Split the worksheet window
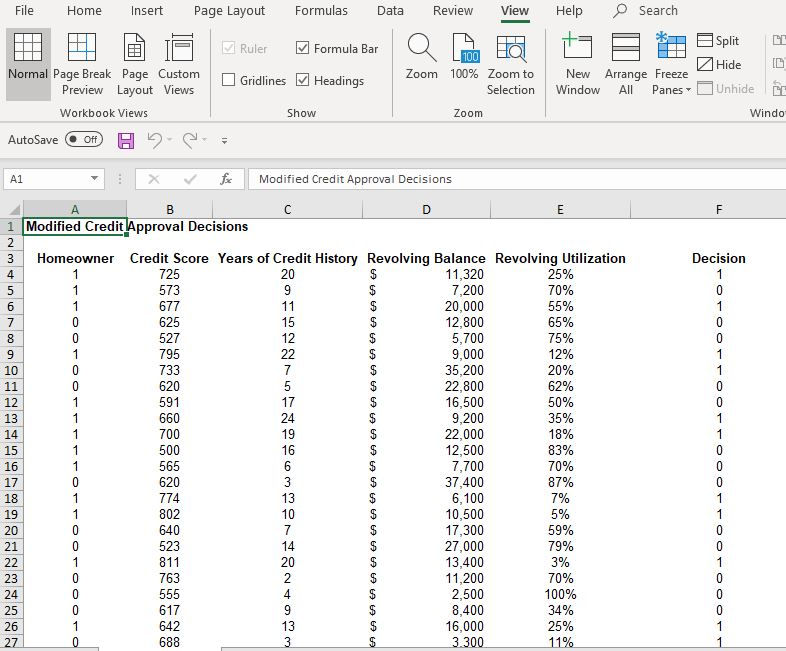This screenshot has width=786, height=651. 718,41
